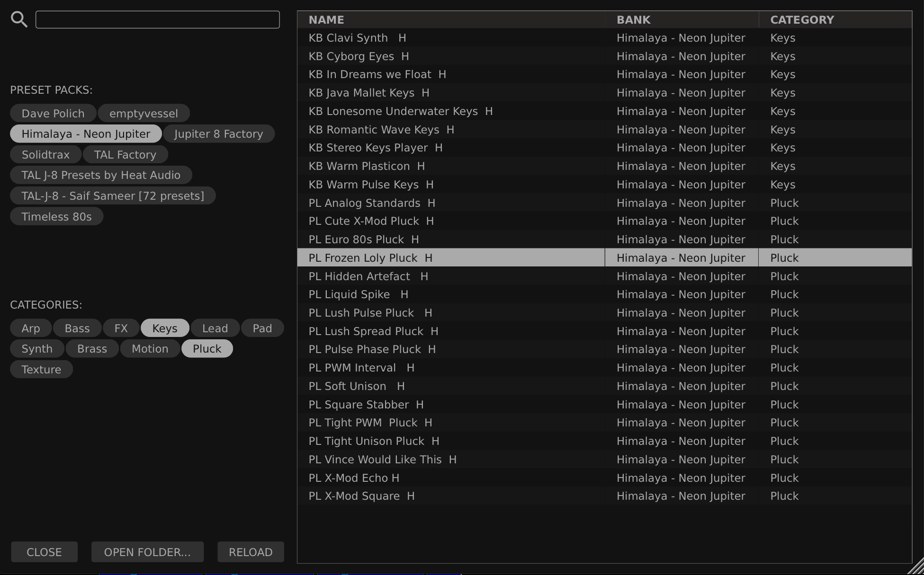Load the PL X-Mod Square H preset
This screenshot has height=575, width=924.
point(361,496)
